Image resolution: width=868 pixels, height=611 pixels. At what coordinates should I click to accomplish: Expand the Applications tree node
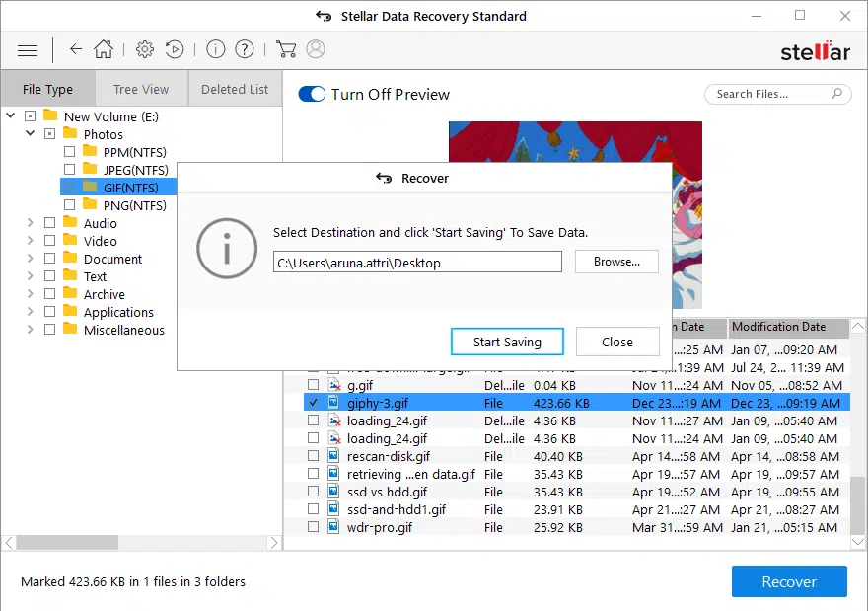(30, 311)
